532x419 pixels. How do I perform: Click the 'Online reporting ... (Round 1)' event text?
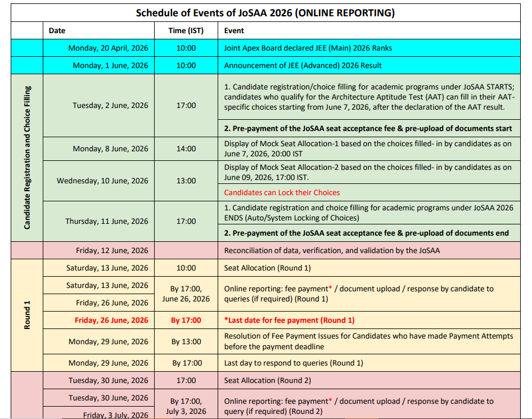(359, 294)
